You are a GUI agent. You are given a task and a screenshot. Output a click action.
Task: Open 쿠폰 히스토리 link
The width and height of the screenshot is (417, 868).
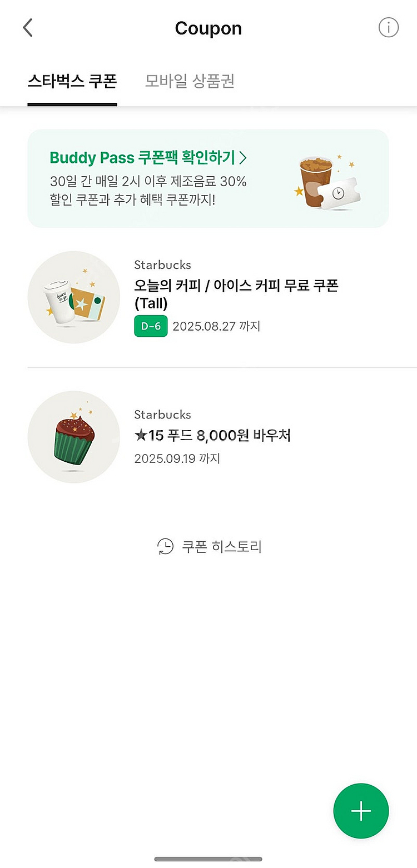pyautogui.click(x=221, y=547)
